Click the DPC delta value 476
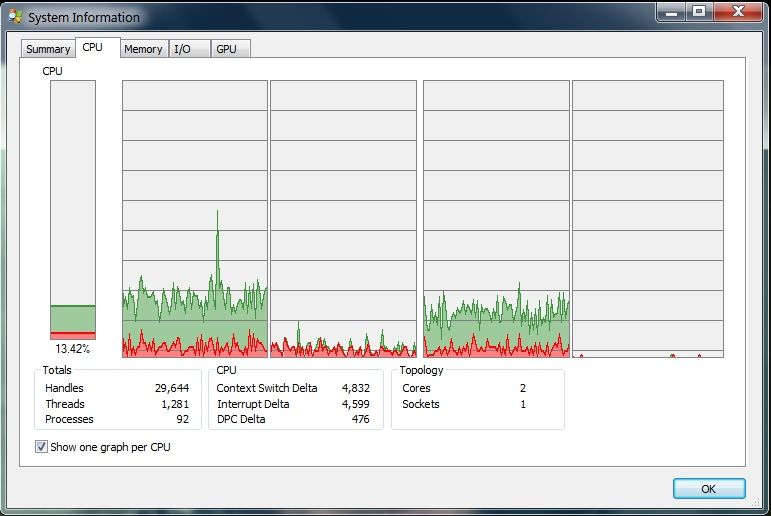 click(x=360, y=419)
